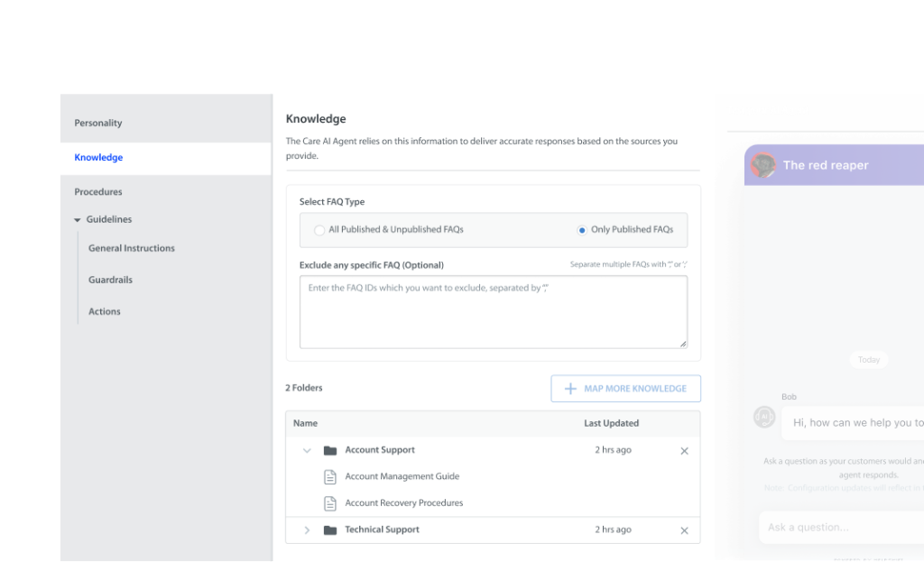
Task: Select Only Published FAQs radio button
Action: point(582,230)
